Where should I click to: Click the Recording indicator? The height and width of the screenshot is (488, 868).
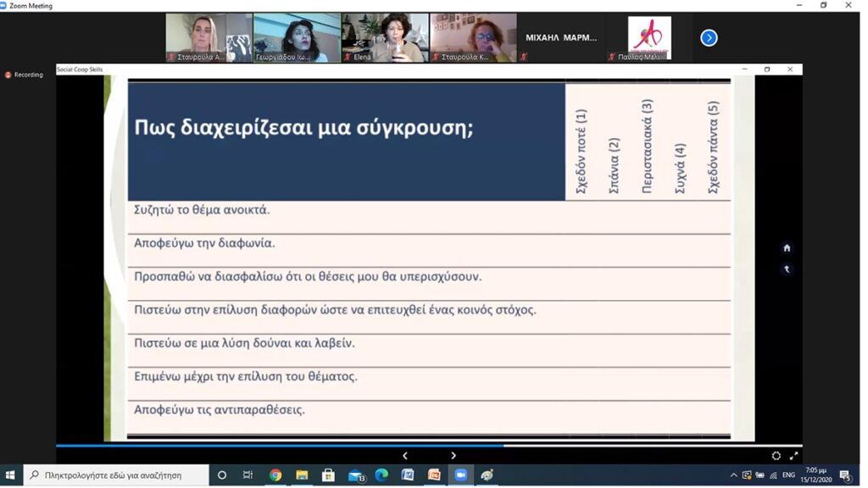tap(24, 75)
